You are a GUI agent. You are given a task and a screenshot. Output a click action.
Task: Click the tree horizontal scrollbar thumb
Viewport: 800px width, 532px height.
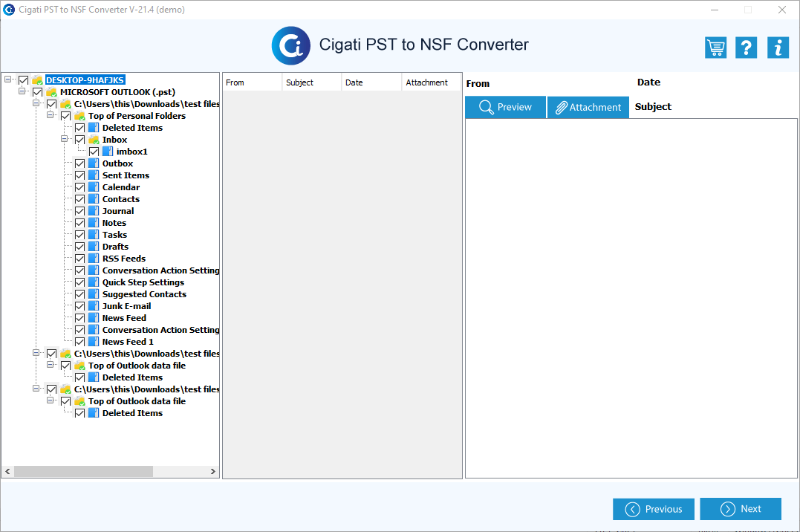(84, 471)
